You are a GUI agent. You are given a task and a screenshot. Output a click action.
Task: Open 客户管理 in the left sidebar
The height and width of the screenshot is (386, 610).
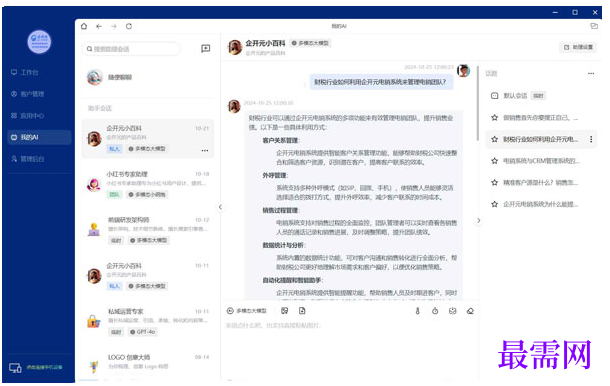(27, 94)
